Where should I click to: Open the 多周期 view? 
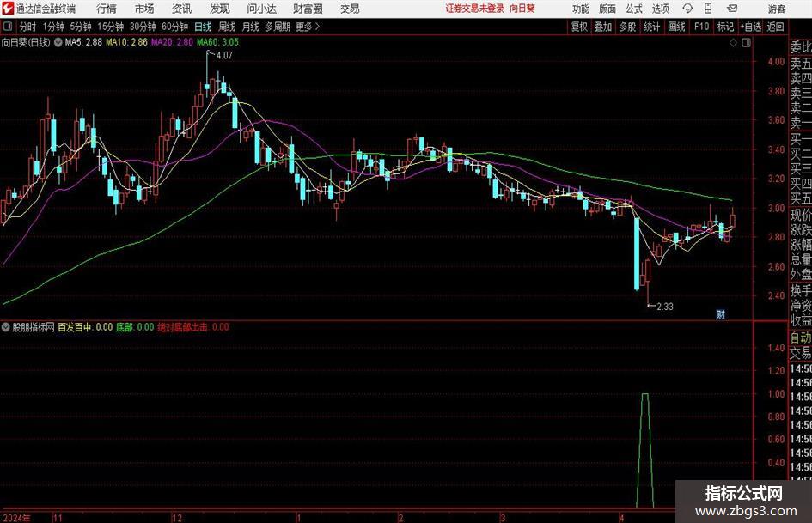coord(277,27)
